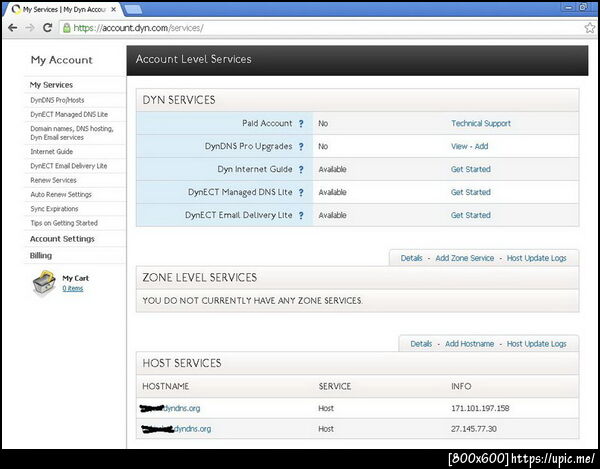Click the help icon beside DynDNS Pro Upgrades
Screen dimensions: 600x469
pyautogui.click(x=301, y=147)
